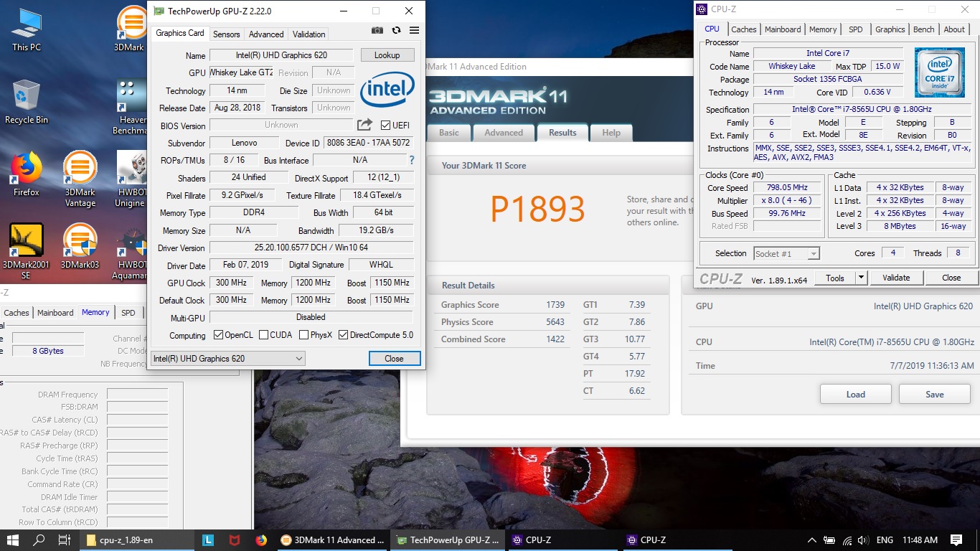Toggle the CUDA checkbox
This screenshot has width=980, height=551.
263,335
